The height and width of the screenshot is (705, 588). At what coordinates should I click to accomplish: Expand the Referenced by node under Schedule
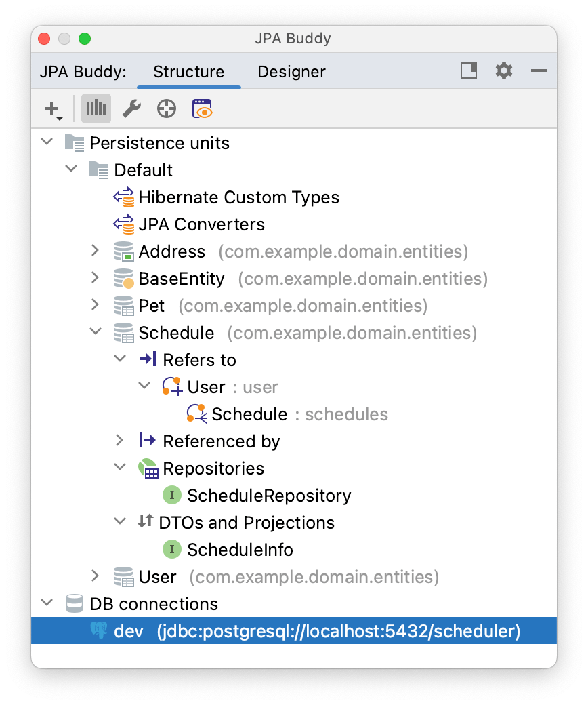tap(120, 441)
